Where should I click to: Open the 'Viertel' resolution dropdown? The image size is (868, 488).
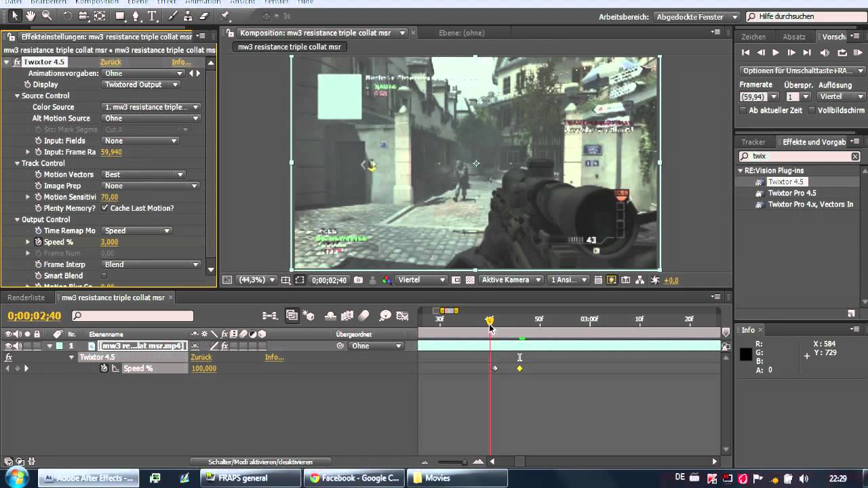tap(420, 279)
